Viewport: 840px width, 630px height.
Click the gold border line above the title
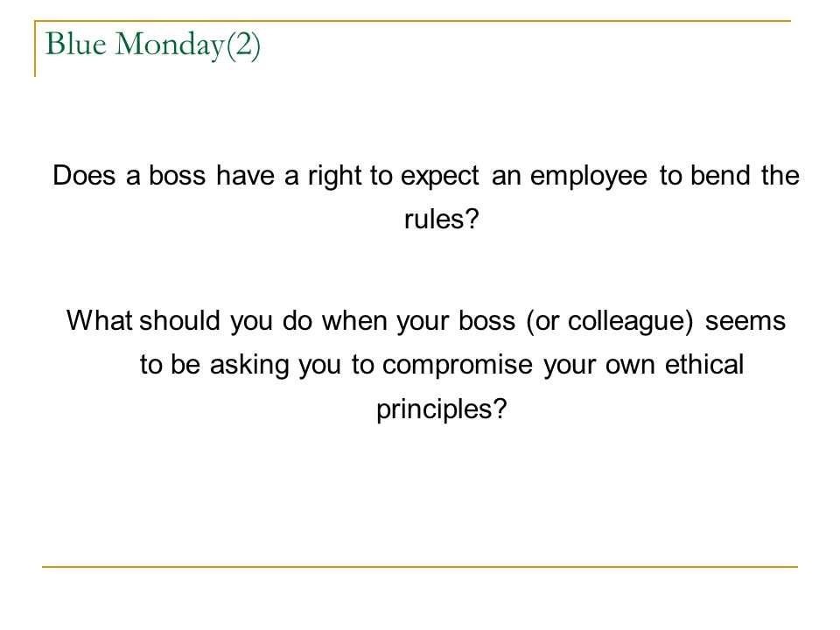(412, 21)
